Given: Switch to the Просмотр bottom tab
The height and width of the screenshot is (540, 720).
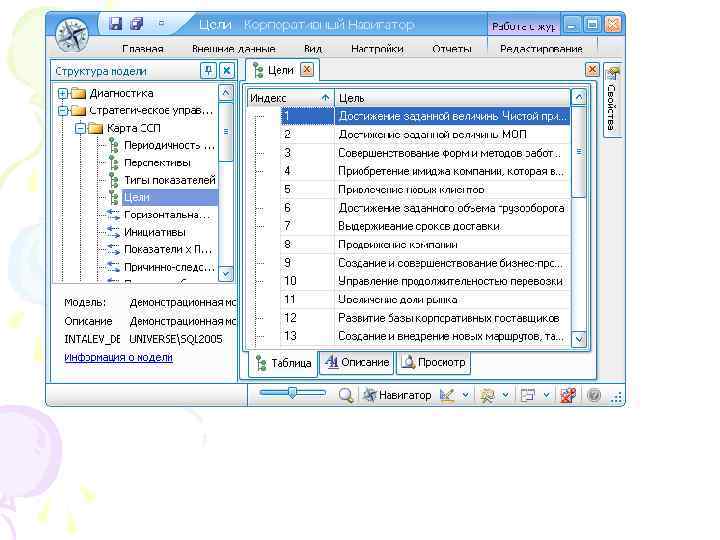Looking at the screenshot, I should pos(433,362).
